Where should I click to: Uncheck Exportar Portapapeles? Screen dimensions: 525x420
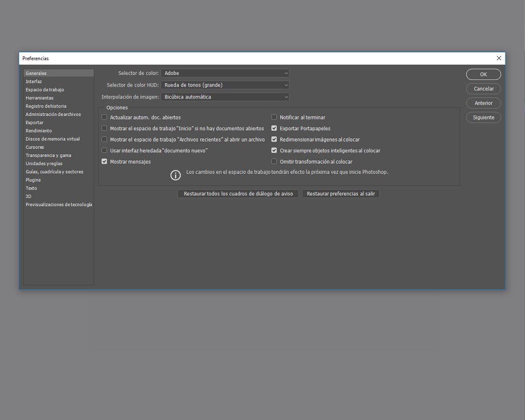(274, 128)
